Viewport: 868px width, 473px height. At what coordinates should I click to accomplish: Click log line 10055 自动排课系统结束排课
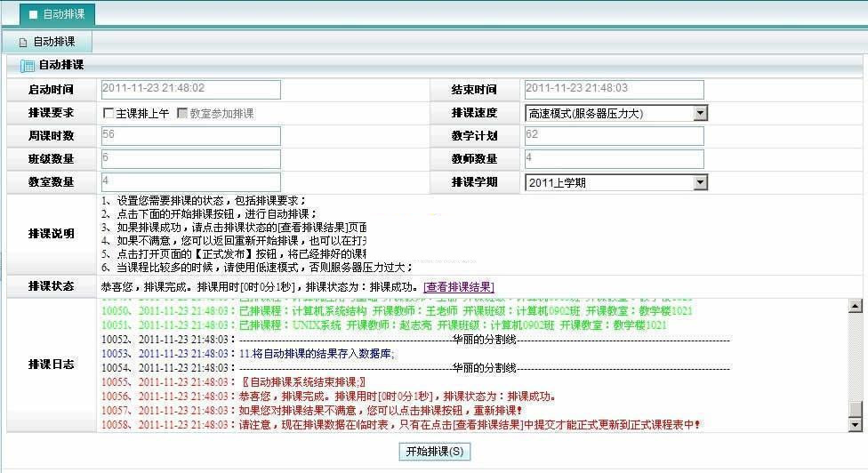point(233,382)
